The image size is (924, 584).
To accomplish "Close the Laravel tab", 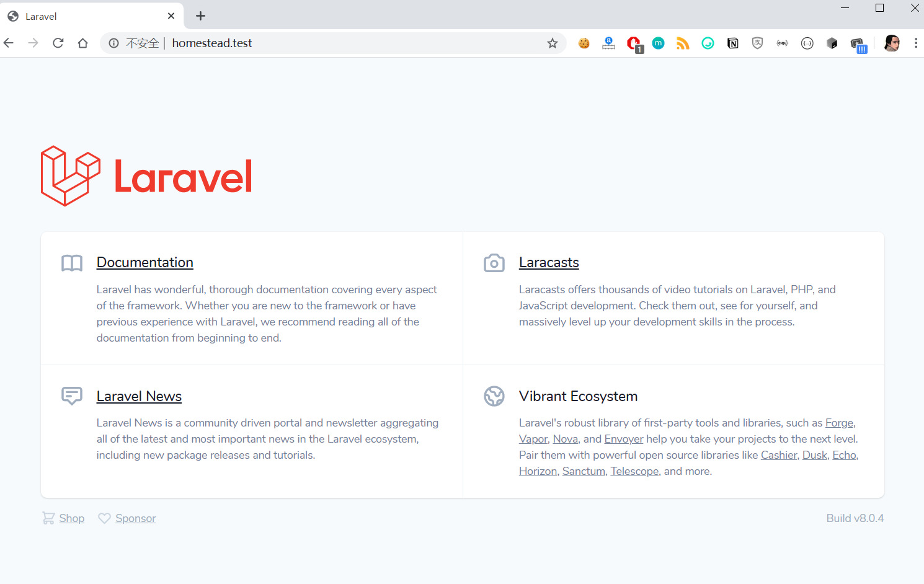I will [171, 16].
